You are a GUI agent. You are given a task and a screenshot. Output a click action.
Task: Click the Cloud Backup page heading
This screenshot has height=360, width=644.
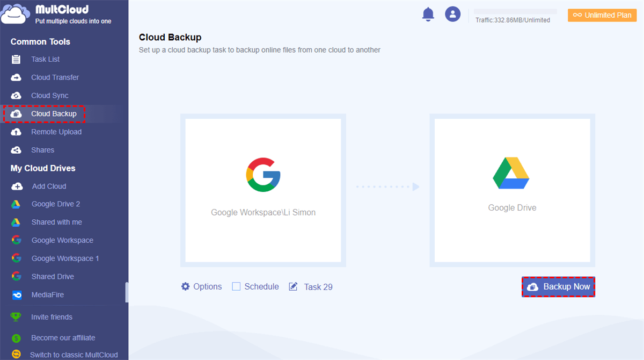pyautogui.click(x=170, y=37)
